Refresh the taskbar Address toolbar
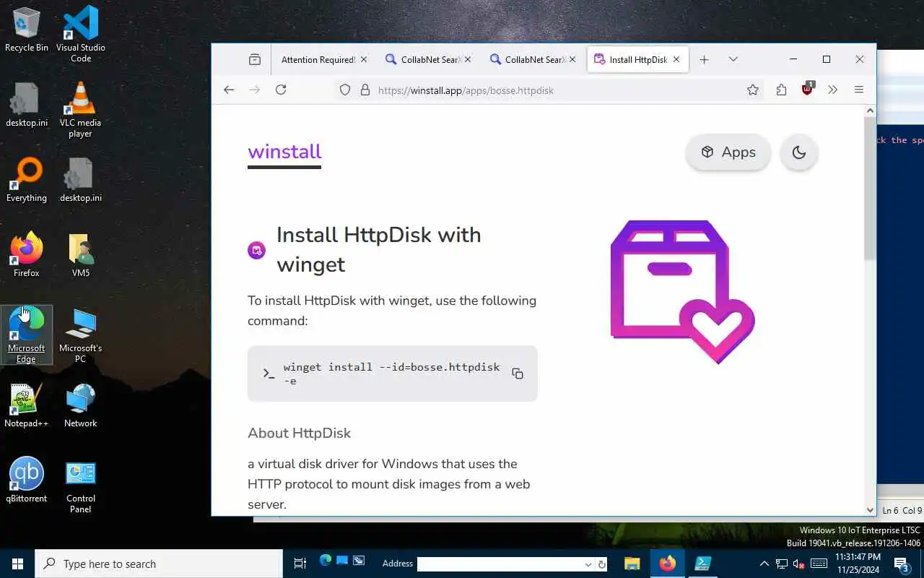This screenshot has height=578, width=924. coord(602,564)
